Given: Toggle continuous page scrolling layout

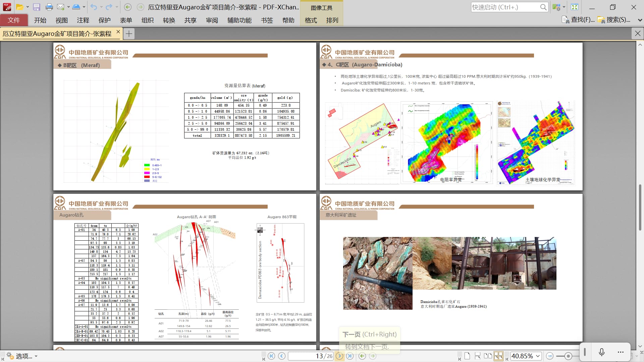Looking at the screenshot, I should [x=478, y=356].
